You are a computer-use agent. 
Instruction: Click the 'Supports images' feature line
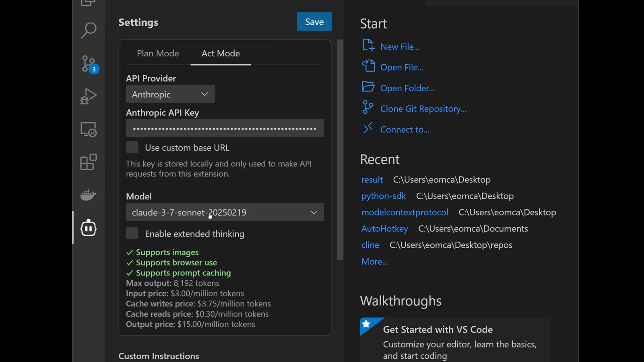click(163, 252)
